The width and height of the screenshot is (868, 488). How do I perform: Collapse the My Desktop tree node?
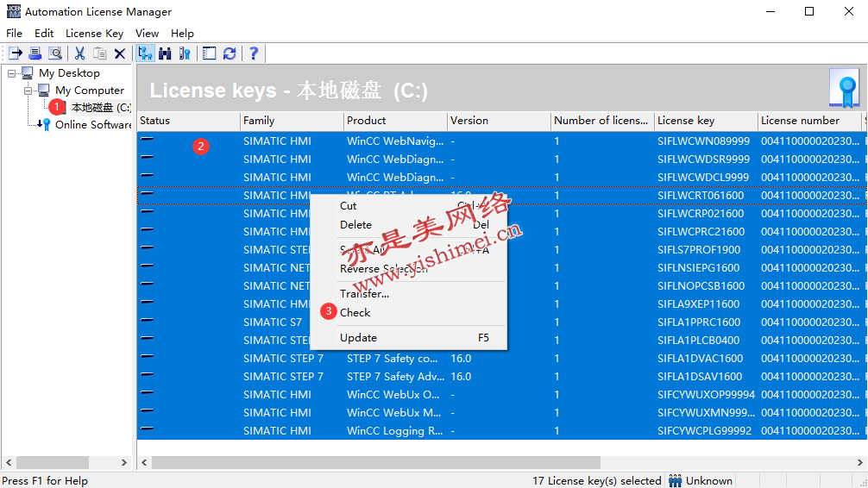pyautogui.click(x=11, y=73)
